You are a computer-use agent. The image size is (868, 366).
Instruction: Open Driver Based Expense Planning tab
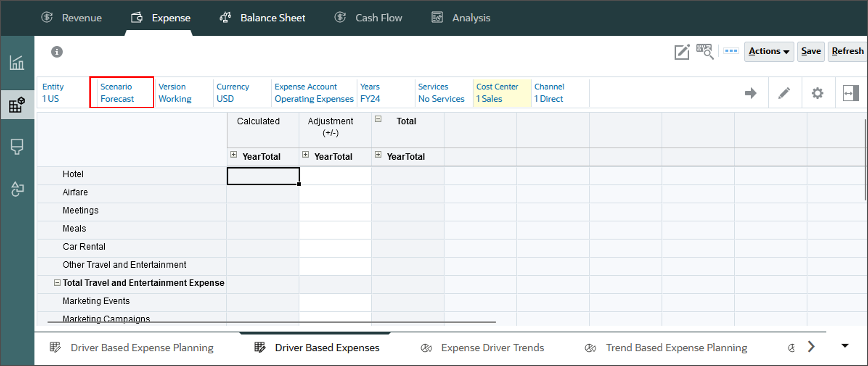coord(131,348)
